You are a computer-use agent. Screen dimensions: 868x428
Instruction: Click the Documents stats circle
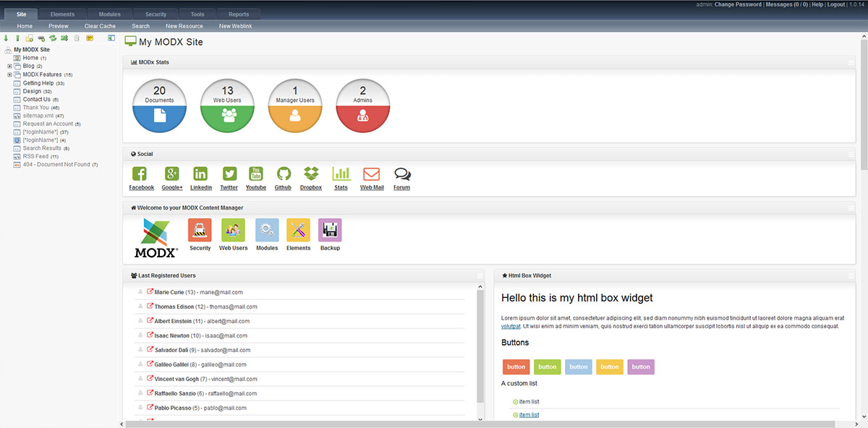tap(160, 106)
